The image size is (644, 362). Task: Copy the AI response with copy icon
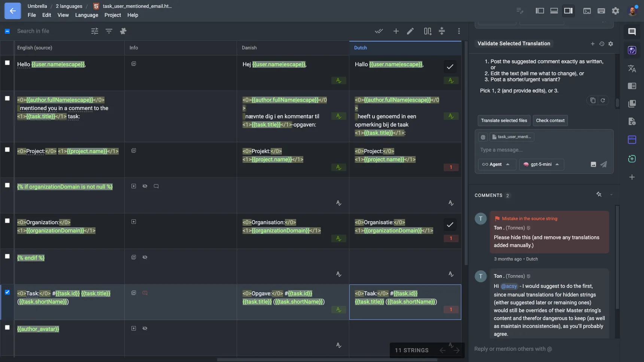tap(593, 100)
